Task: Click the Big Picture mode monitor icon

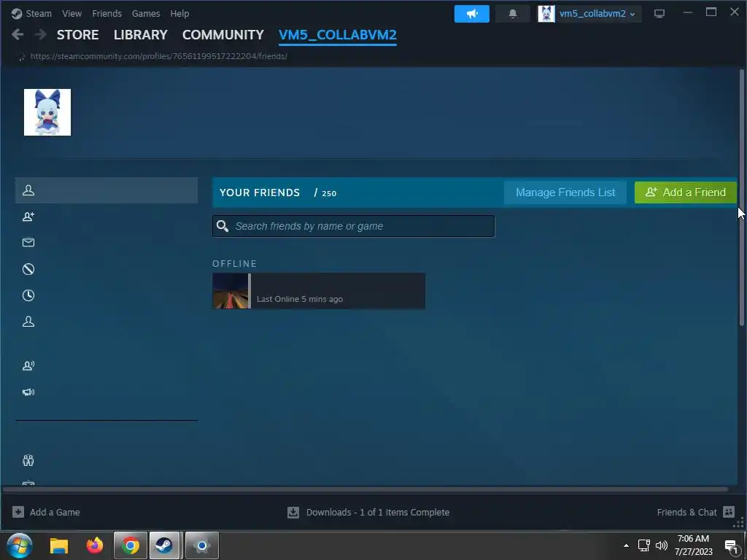Action: [x=659, y=14]
